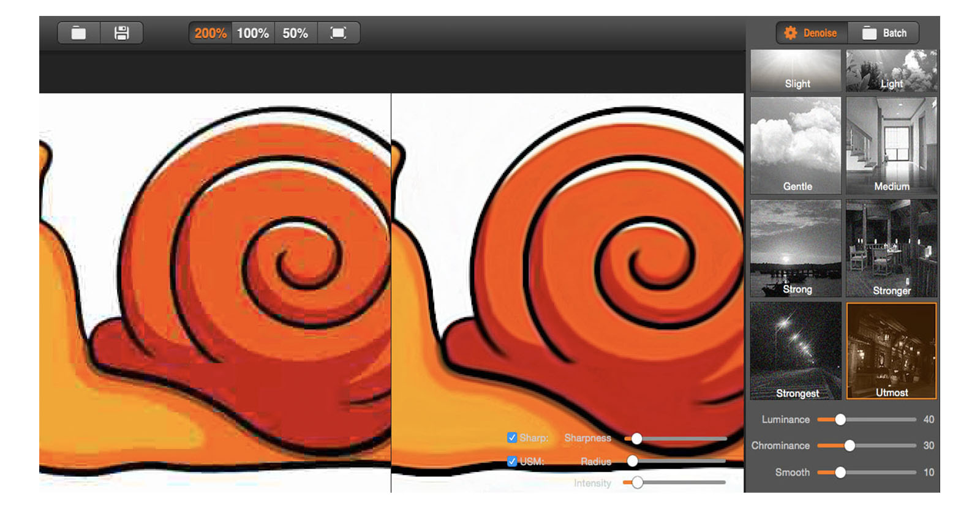Set zoom level to 100%
Screen dimensions: 980x508
coord(253,33)
